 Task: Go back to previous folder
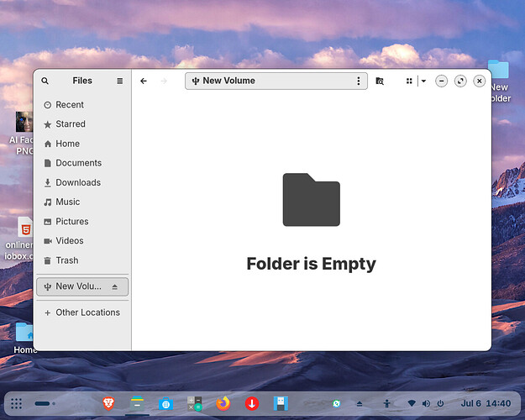(144, 81)
